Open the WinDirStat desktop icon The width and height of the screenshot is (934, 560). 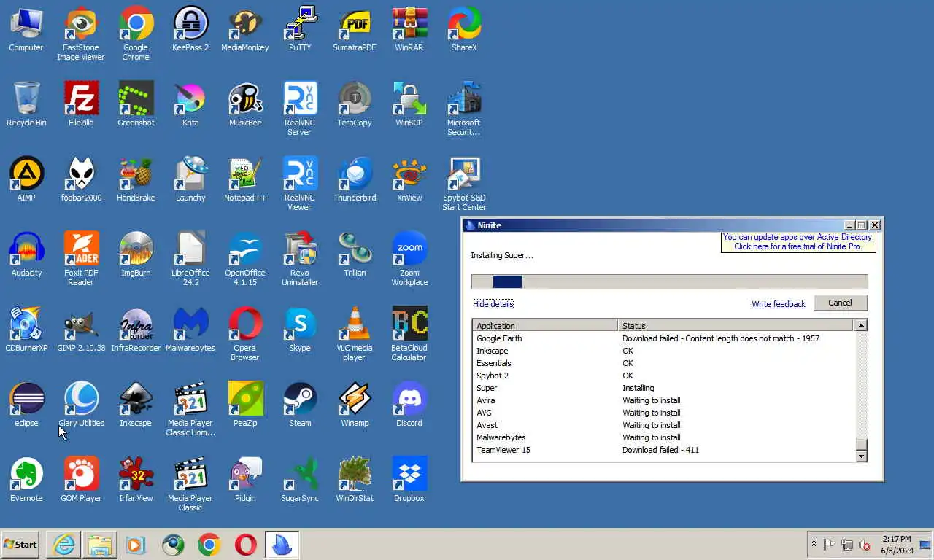pyautogui.click(x=355, y=480)
